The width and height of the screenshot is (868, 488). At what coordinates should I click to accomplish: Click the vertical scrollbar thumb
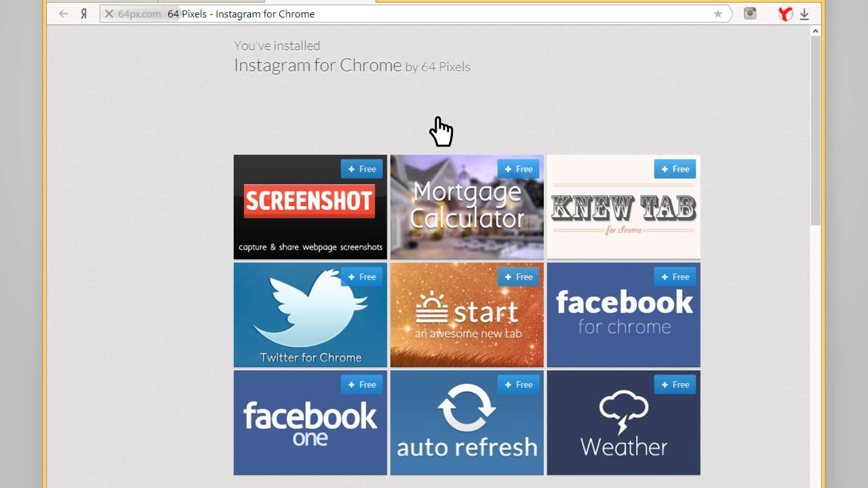coord(815,130)
